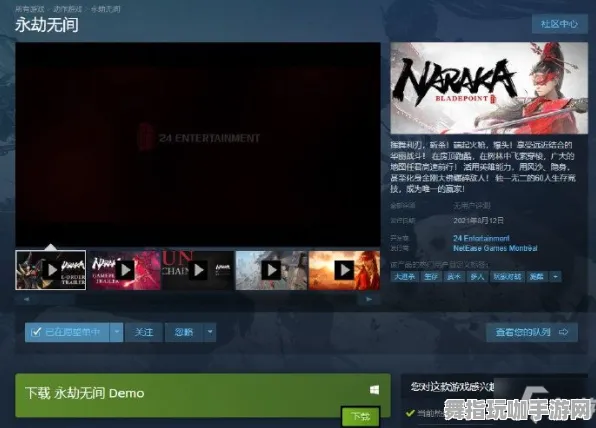Viewport: 596px width, 428px height.
Task: Click the 永劫无间 page title heading
Action: pyautogui.click(x=47, y=25)
